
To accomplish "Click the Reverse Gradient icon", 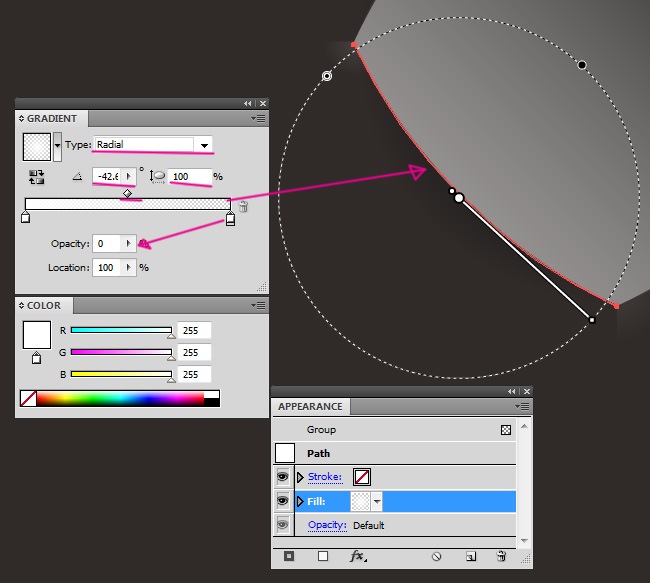I will coord(38,176).
